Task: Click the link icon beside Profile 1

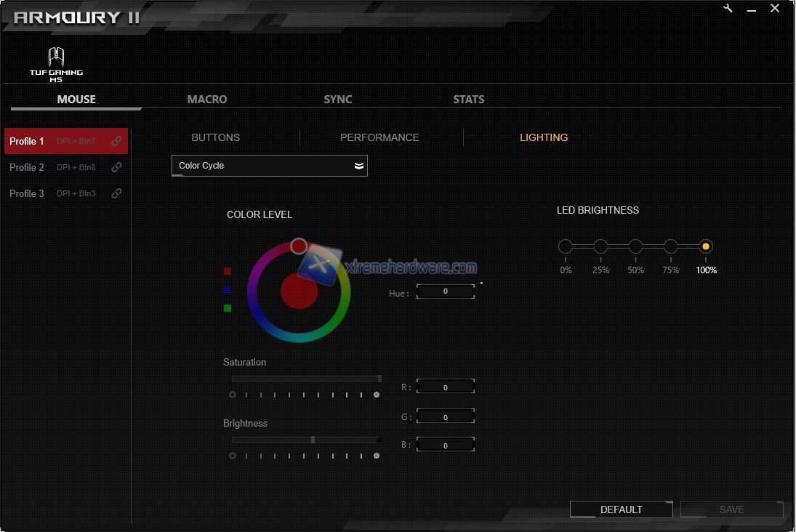Action: point(116,141)
